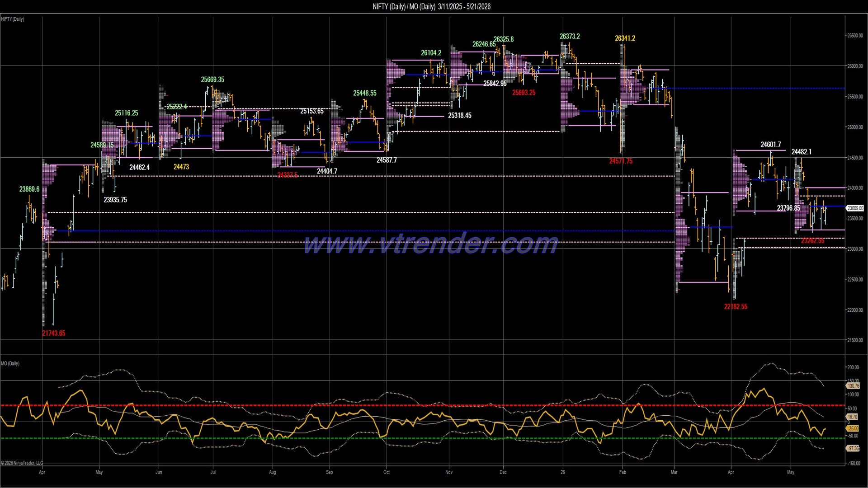Select the NIFTY (Daily) panel label
Image resolution: width=868 pixels, height=488 pixels.
click(13, 19)
